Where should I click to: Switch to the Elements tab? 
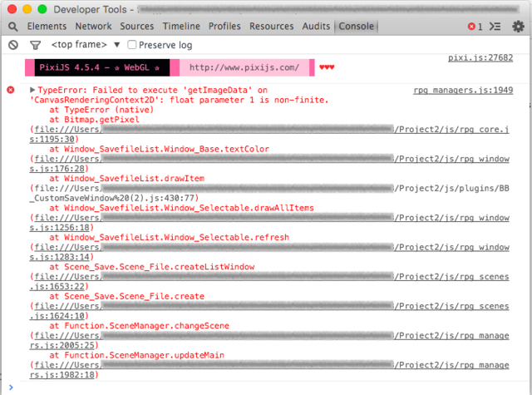coord(47,26)
